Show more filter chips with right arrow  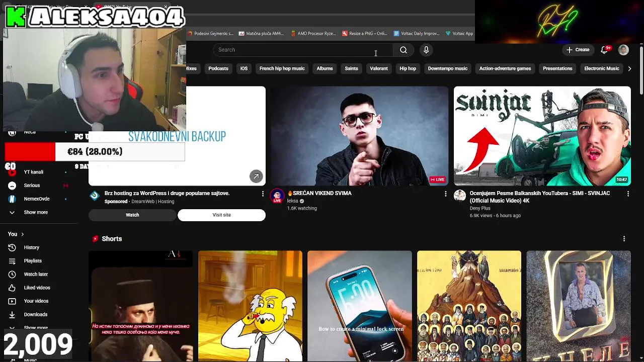[629, 68]
